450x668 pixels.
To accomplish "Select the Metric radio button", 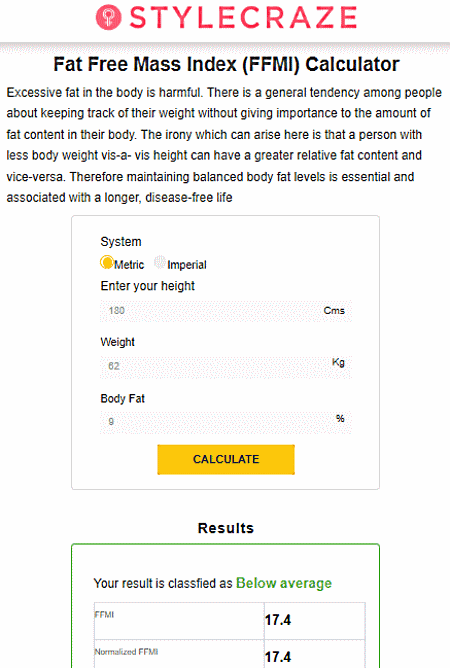I will (x=107, y=262).
